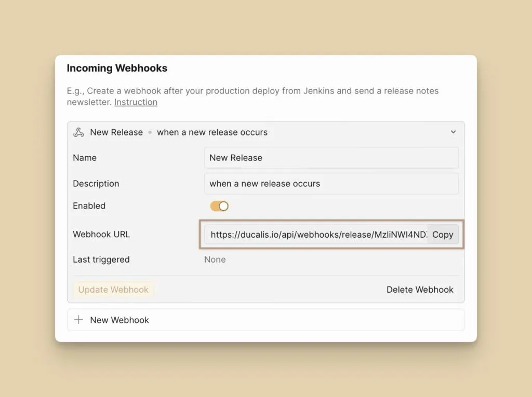
Task: Click the Last triggered None value
Action: [215, 259]
